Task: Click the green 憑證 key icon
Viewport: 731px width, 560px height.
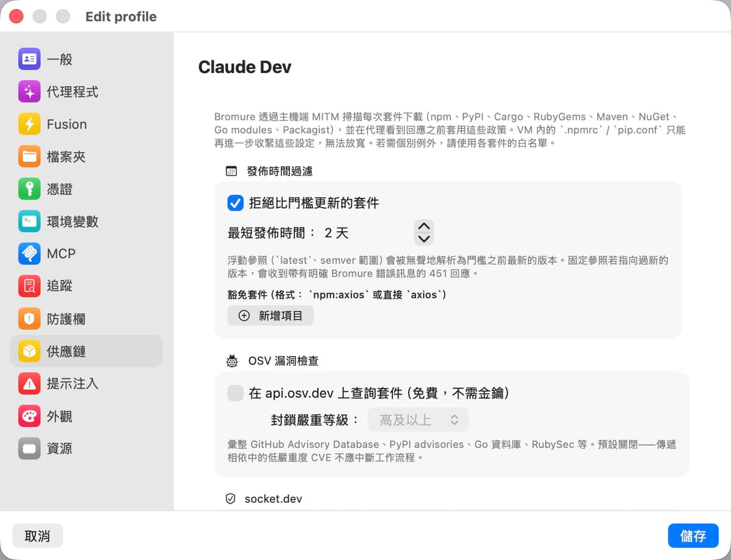Action: 29,189
